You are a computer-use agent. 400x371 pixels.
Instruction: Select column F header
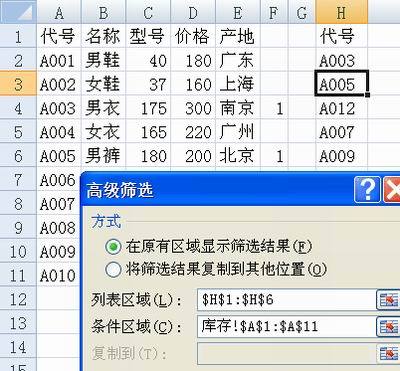point(274,12)
